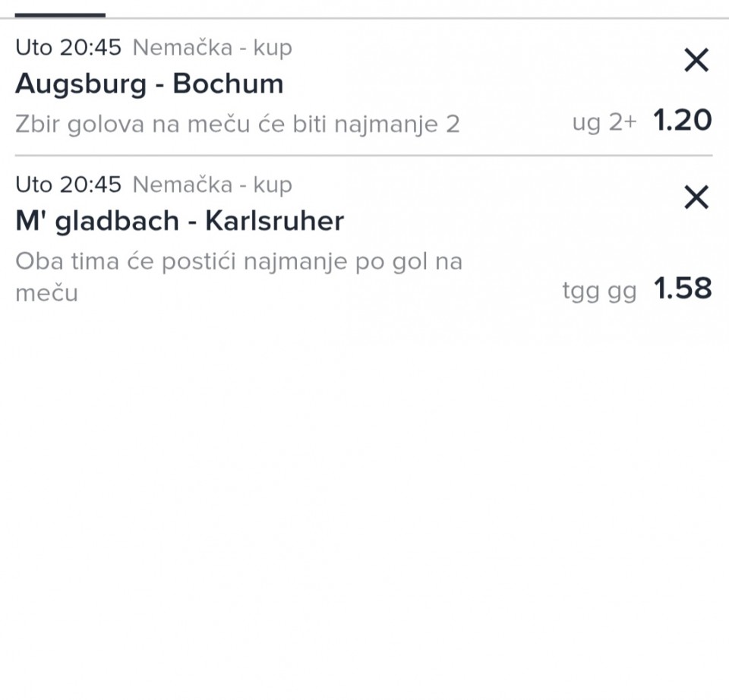Click the word 'Bochum' in first match
Image resolution: width=729 pixels, height=700 pixels.
[228, 84]
